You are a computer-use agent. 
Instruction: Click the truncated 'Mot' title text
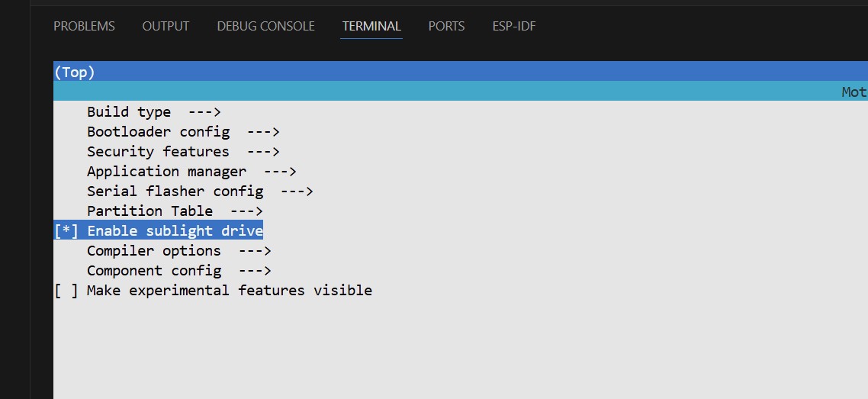click(854, 92)
